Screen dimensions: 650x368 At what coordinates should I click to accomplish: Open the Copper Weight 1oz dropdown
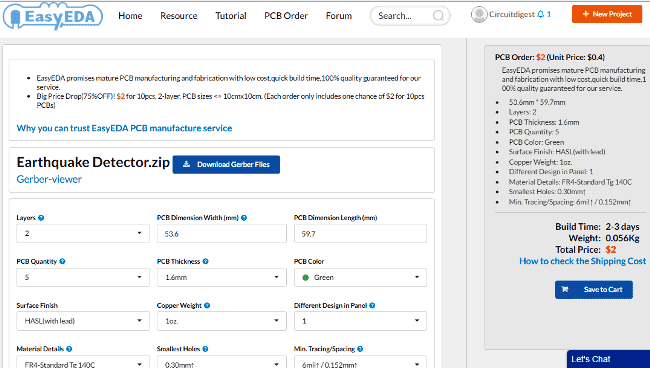pos(221,321)
